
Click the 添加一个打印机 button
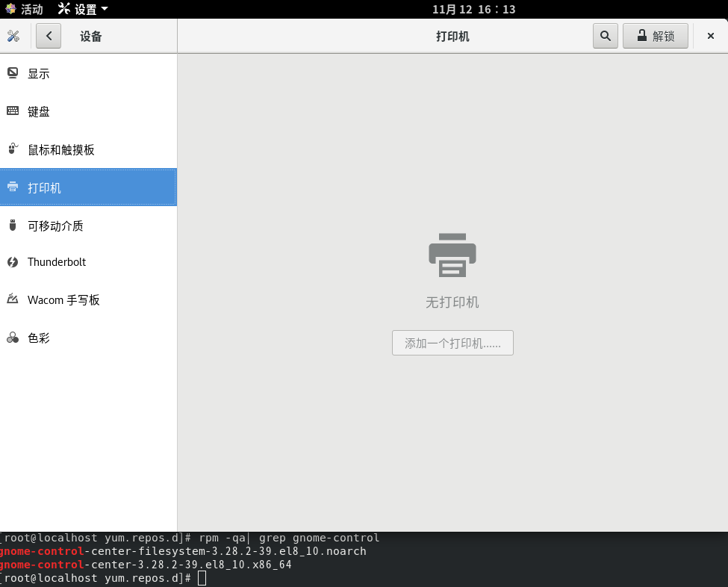pos(452,343)
